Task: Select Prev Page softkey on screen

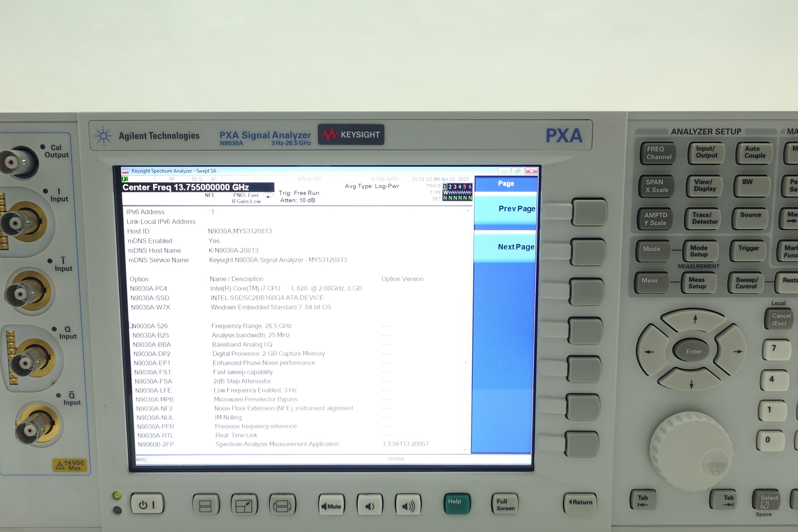Action: point(506,208)
